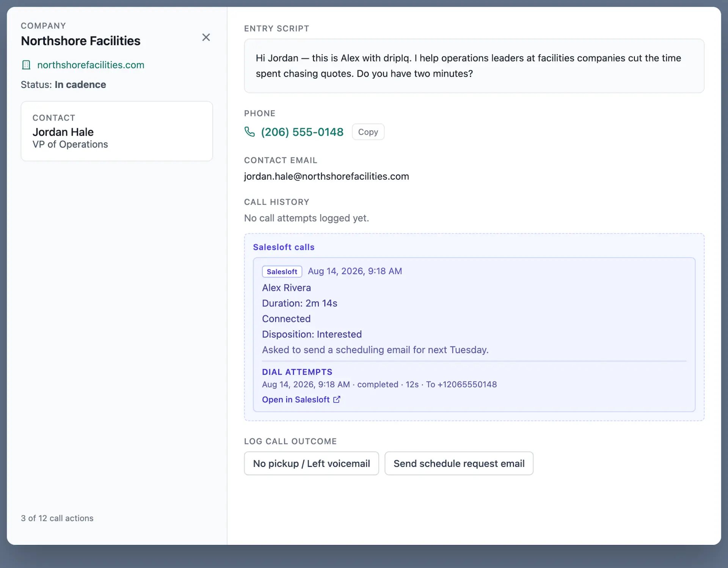Select the contact email jordan.hale@northshorefacilities.com

(x=326, y=176)
